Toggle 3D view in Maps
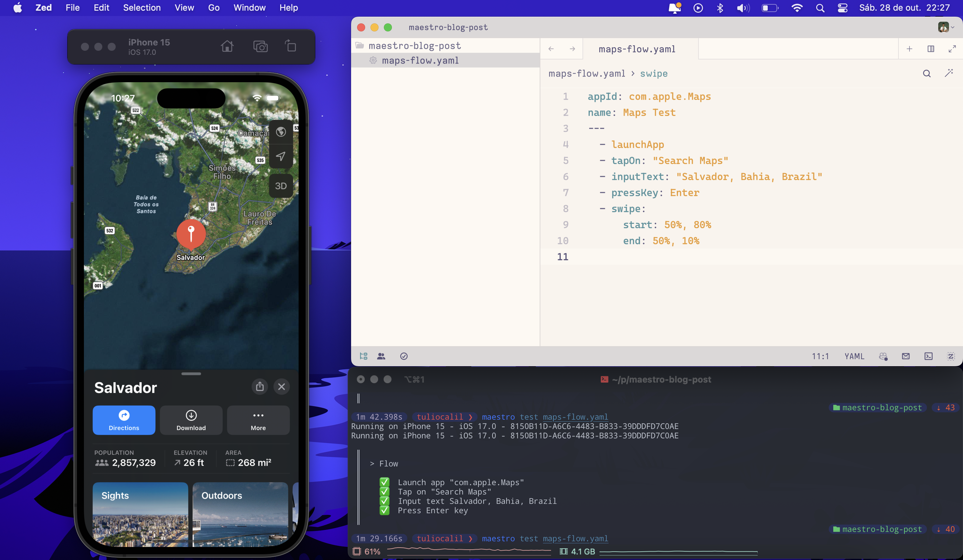 [281, 186]
